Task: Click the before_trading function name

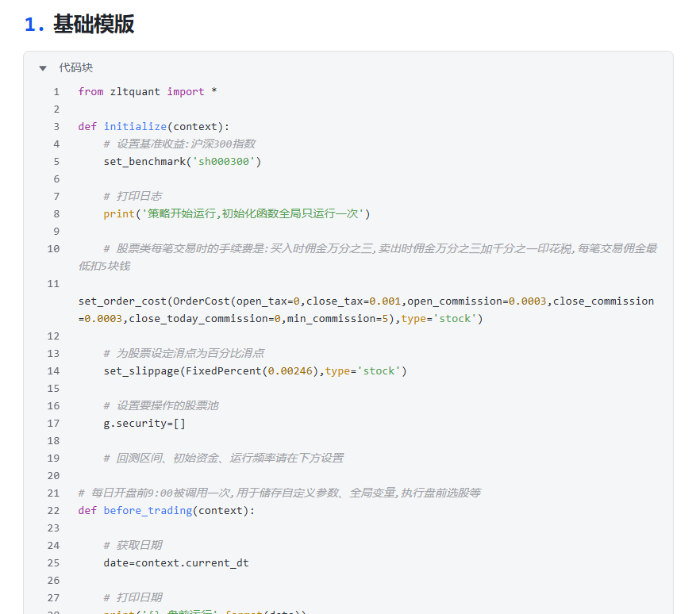Action: (x=148, y=511)
